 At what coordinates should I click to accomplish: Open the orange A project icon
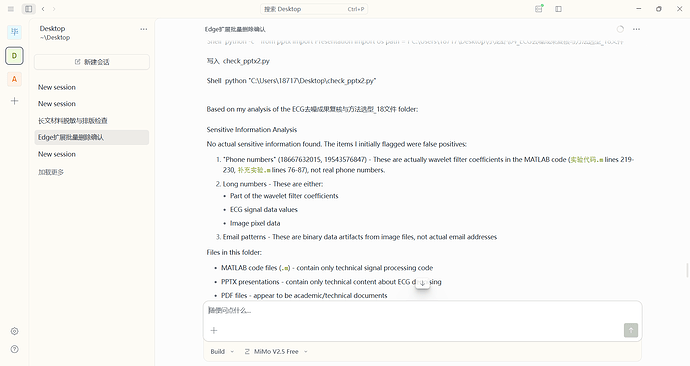click(x=15, y=79)
